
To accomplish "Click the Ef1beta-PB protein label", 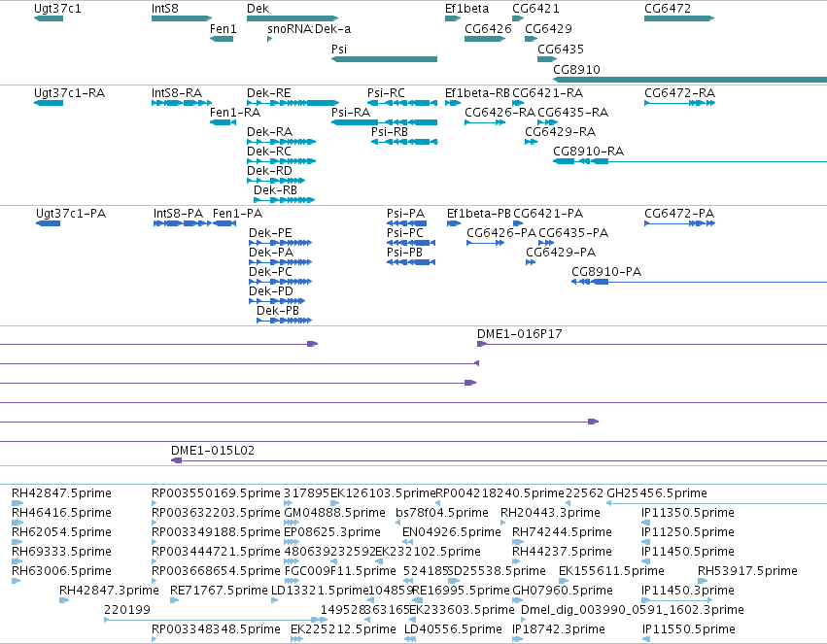I will (479, 214).
